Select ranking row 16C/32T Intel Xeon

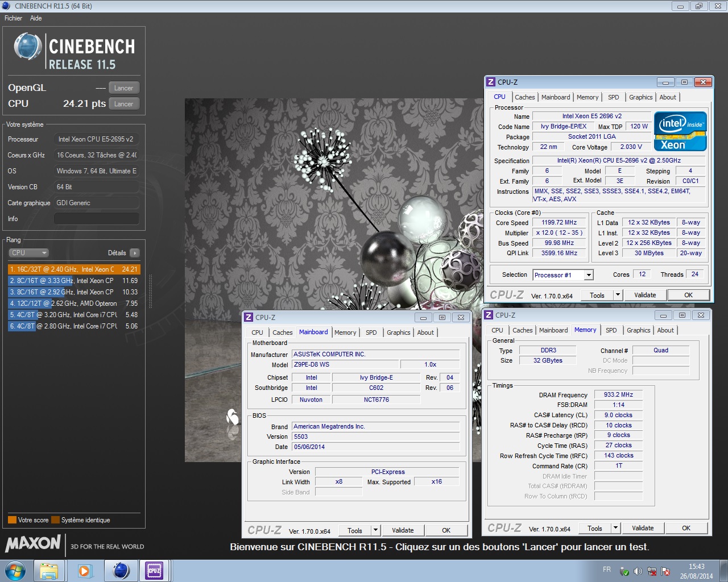74,269
